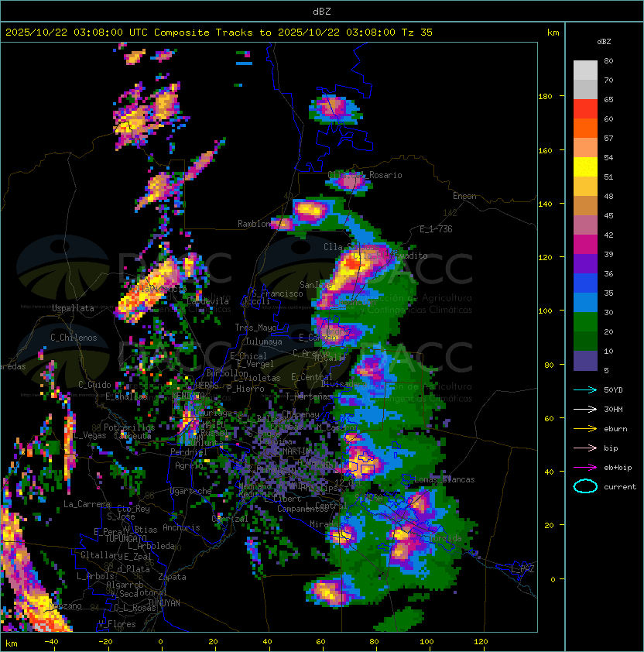Click the C_Chilenos place label
644x652 pixels.
(74, 338)
